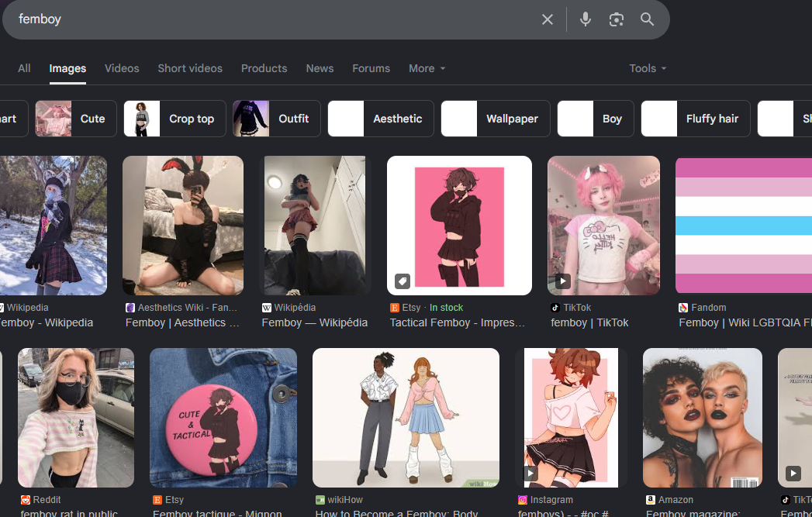Go to the Short videos tab
The width and height of the screenshot is (812, 517).
(190, 68)
